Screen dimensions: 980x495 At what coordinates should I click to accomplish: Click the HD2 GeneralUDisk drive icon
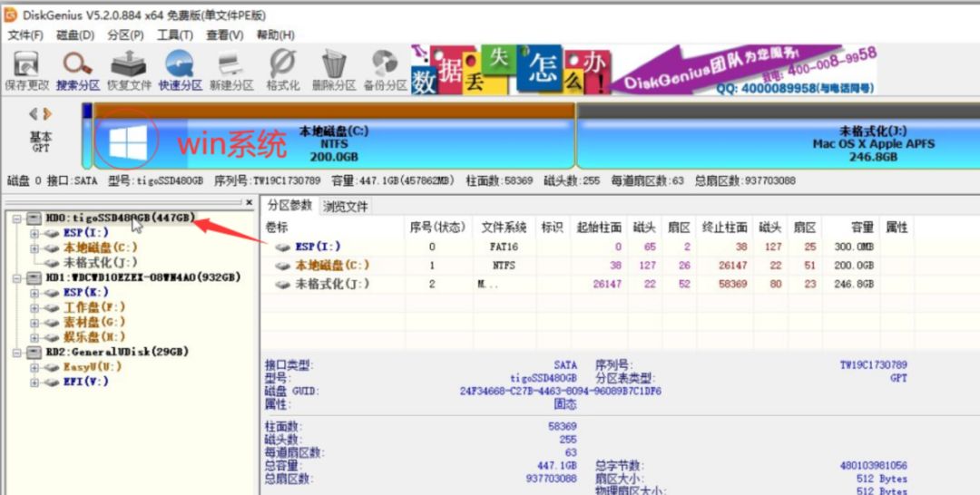(34, 352)
